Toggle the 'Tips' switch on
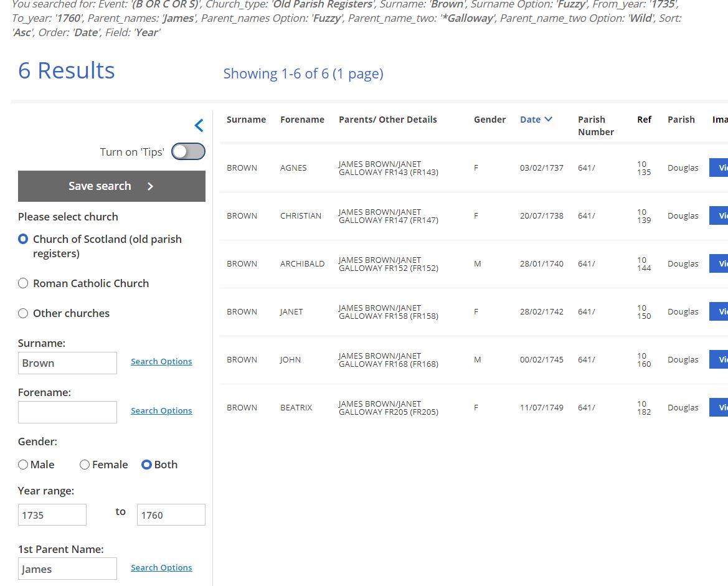The width and height of the screenshot is (728, 586). (x=188, y=152)
